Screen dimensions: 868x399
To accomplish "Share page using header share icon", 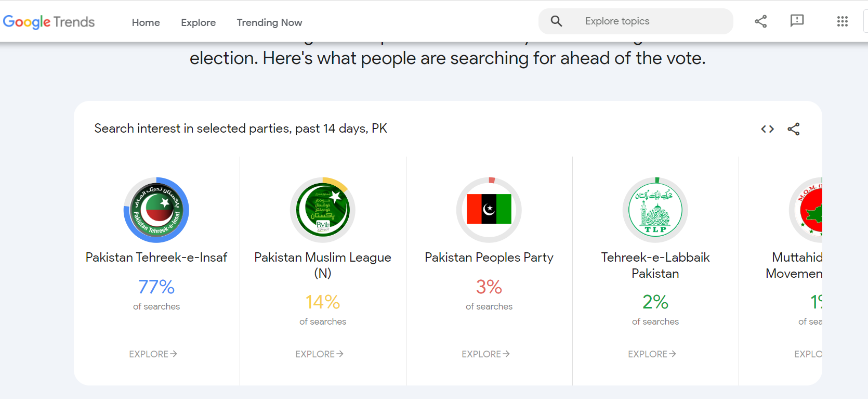I will tap(760, 21).
